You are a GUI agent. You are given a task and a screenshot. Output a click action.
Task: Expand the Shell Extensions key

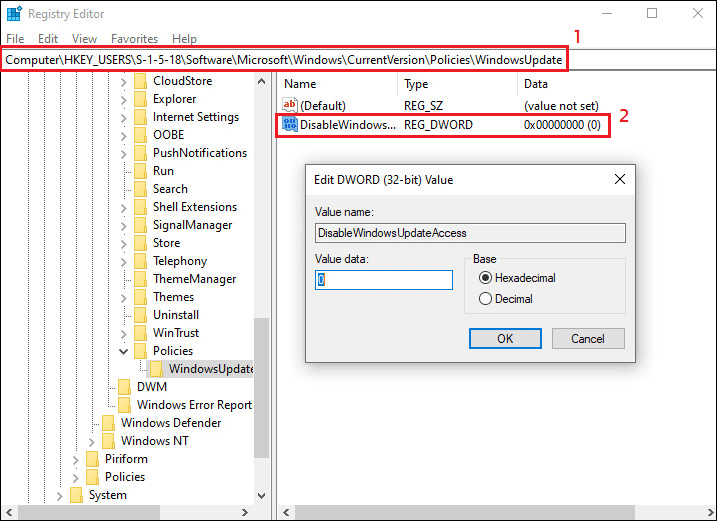click(x=123, y=208)
